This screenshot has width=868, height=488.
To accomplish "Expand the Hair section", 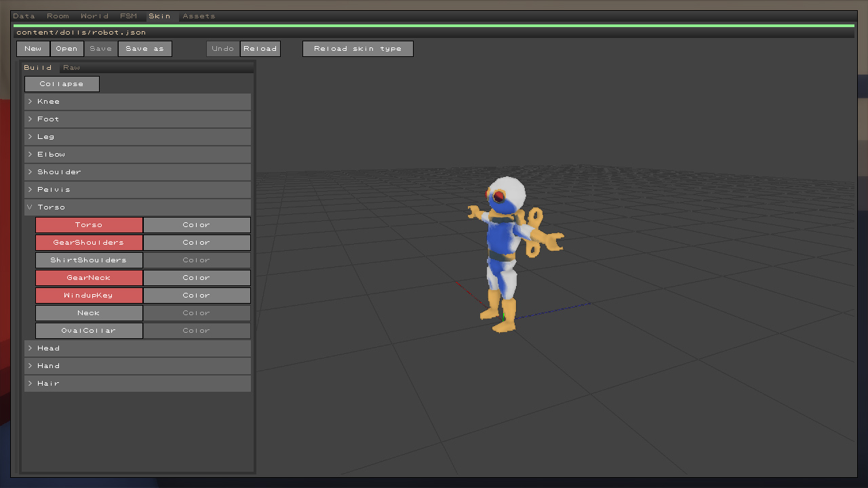I will [x=138, y=384].
